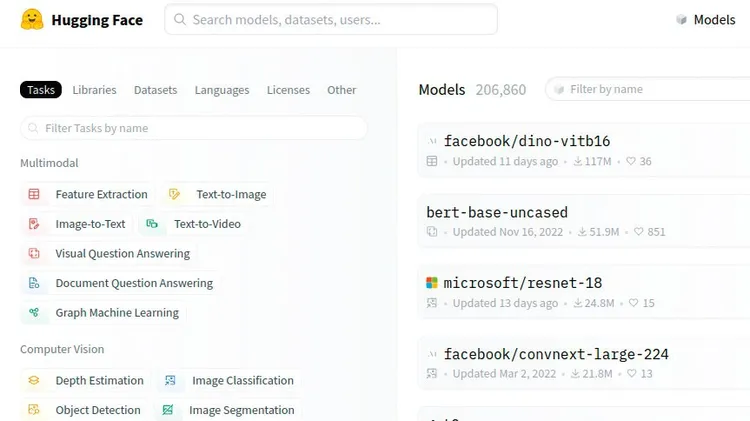
Task: Focus the models Filter by name field
Action: pos(648,89)
